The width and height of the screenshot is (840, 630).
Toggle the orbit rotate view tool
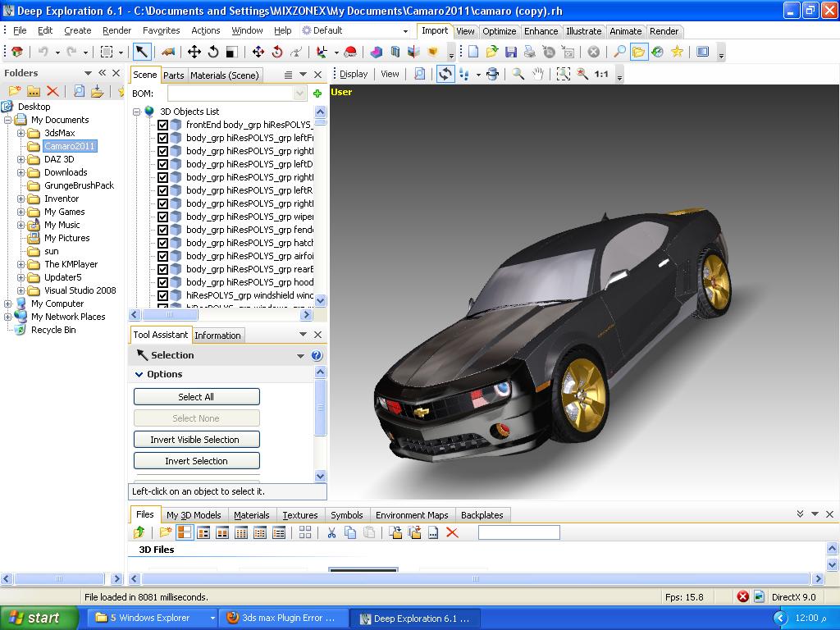[x=445, y=74]
